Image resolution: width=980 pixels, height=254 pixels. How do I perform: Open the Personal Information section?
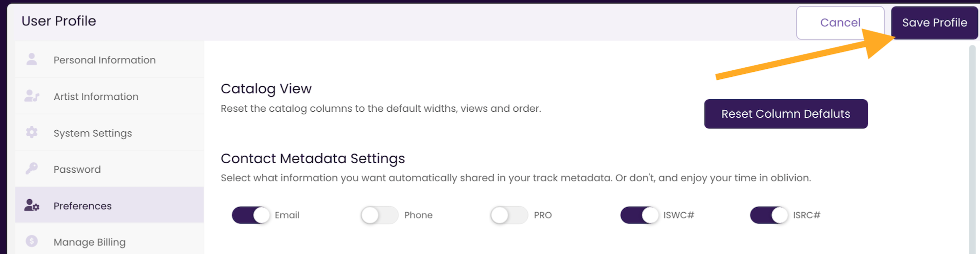click(109, 59)
